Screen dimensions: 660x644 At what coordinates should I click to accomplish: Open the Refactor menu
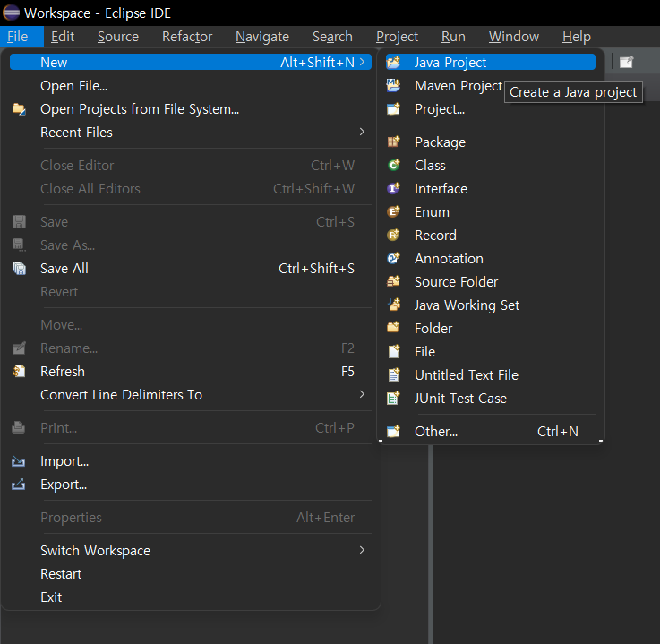[x=187, y=37]
